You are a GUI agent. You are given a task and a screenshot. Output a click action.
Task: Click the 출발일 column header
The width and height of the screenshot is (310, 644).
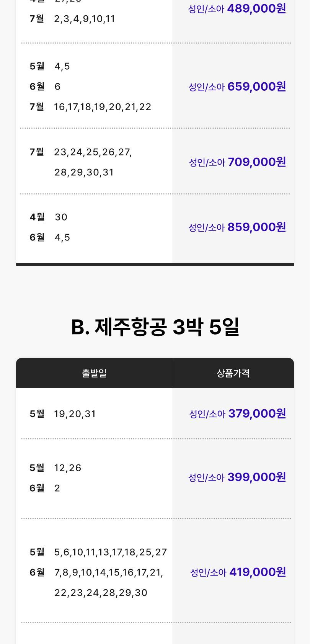(94, 373)
